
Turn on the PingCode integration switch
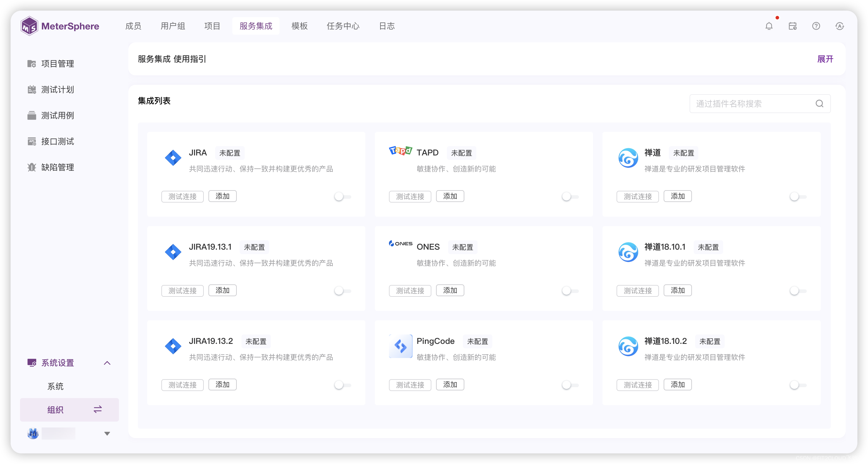click(x=570, y=385)
